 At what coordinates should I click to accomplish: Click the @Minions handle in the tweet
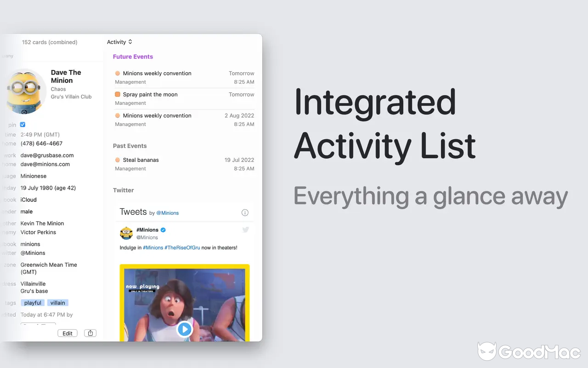click(147, 237)
